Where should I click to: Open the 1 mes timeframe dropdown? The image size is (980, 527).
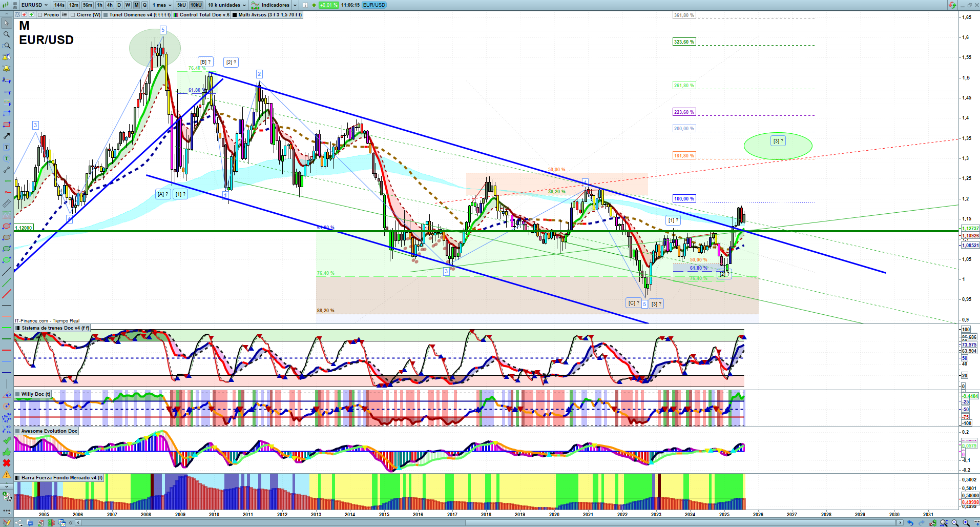[162, 5]
